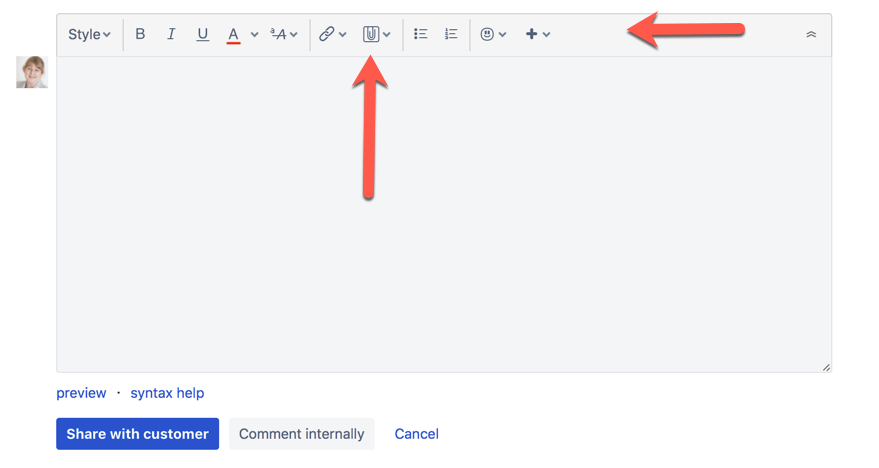Collapse the editor toolbar

pos(811,34)
